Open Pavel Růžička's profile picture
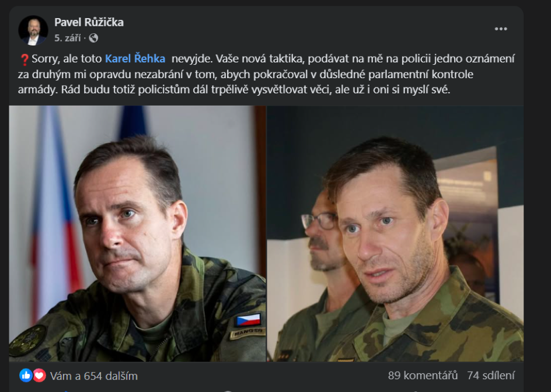This screenshot has width=551, height=392. tap(33, 30)
